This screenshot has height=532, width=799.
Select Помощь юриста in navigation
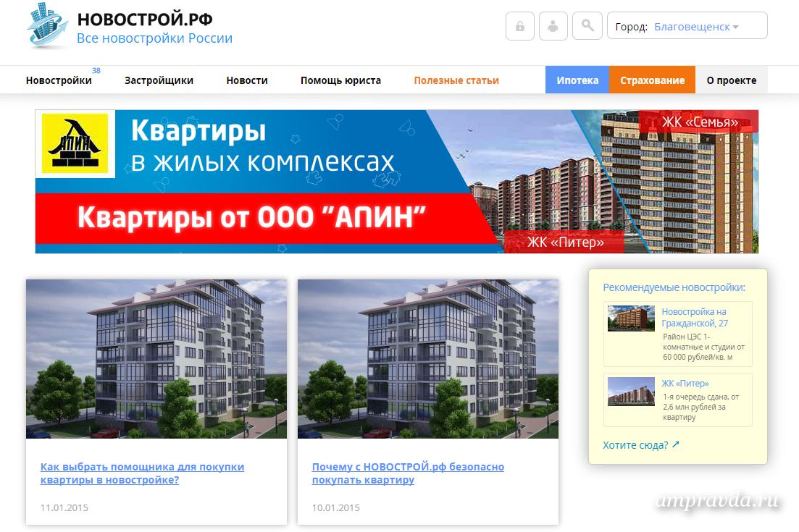tap(340, 80)
